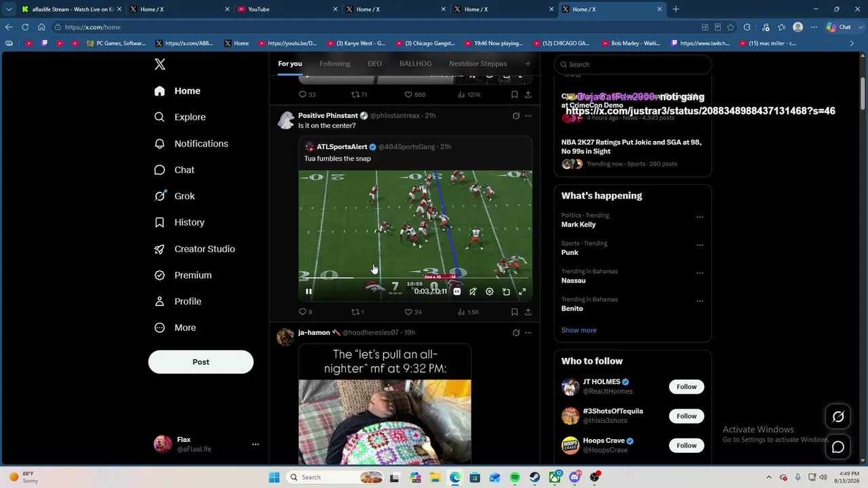Expand the browser tab search dropdown
868x488 pixels.
[9, 9]
